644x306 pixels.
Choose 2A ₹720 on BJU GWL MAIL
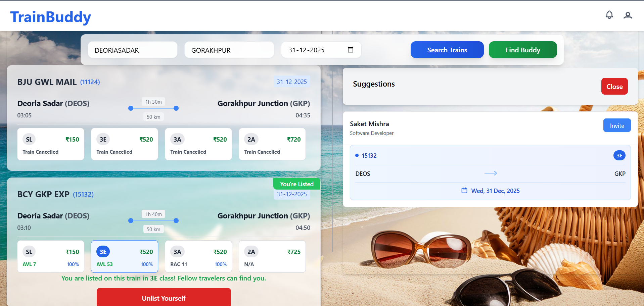272,144
